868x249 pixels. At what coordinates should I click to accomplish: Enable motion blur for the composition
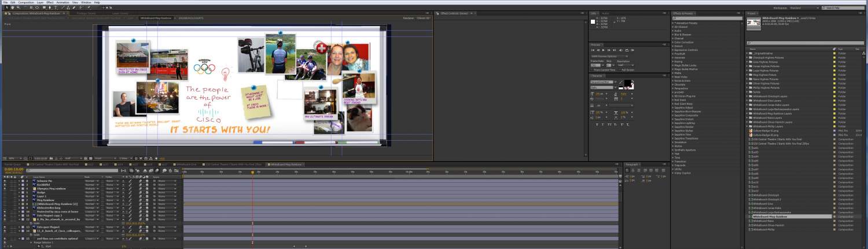157,170
